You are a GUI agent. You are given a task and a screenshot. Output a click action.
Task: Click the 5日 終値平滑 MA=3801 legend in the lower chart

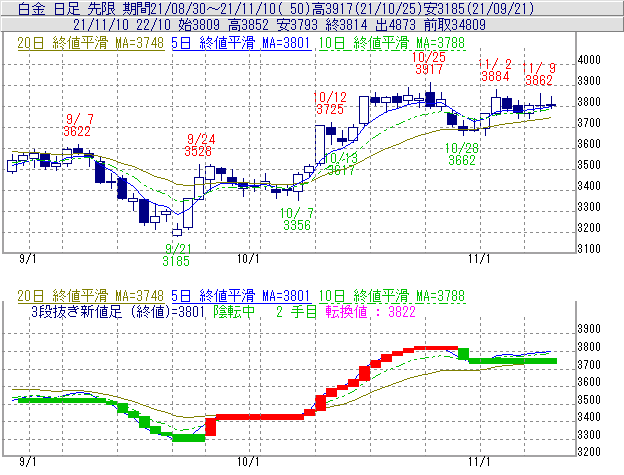tap(241, 296)
